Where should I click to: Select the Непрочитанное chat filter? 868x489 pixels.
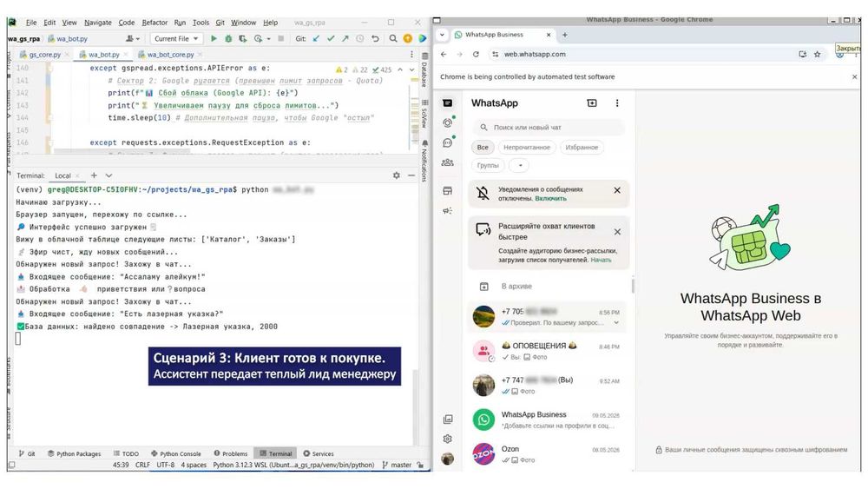tap(527, 148)
